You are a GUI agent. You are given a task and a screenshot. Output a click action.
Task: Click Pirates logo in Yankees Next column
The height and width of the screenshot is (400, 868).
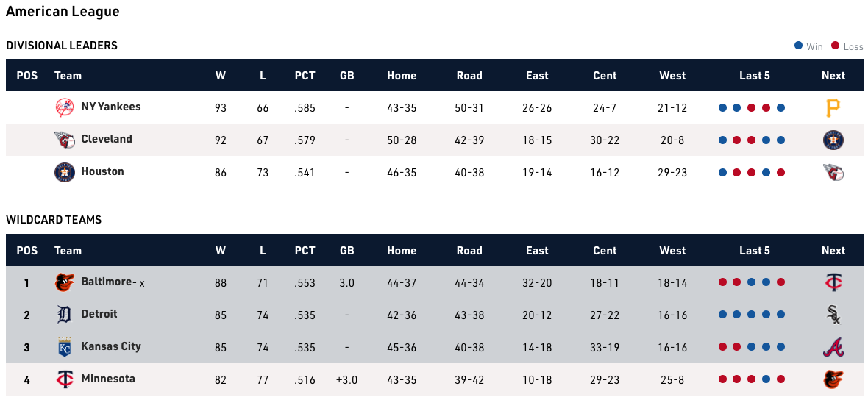click(833, 108)
